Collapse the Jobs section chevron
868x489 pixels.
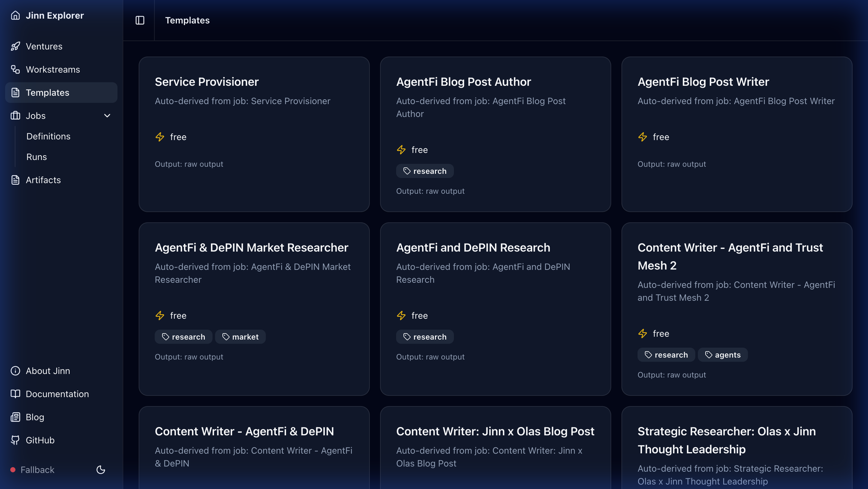(x=107, y=116)
